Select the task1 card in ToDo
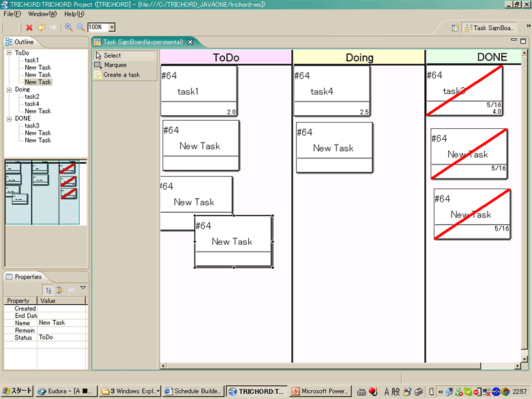Viewport: 532px width, 399px height. (199, 91)
